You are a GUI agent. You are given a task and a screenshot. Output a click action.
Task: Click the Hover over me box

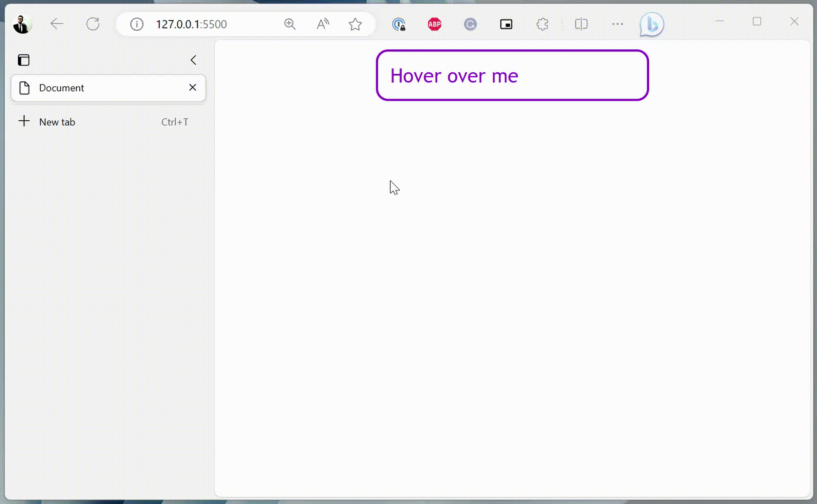click(512, 75)
